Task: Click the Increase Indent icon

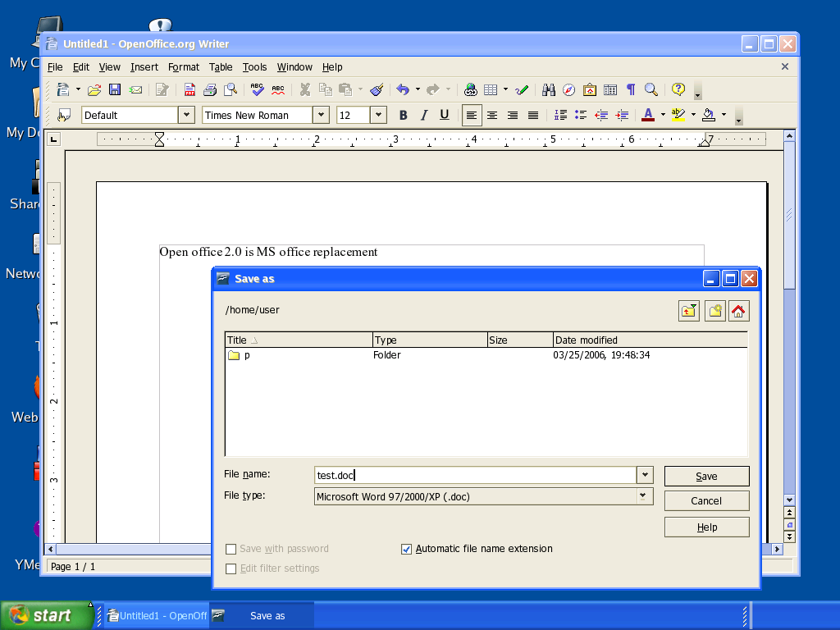Action: point(622,115)
